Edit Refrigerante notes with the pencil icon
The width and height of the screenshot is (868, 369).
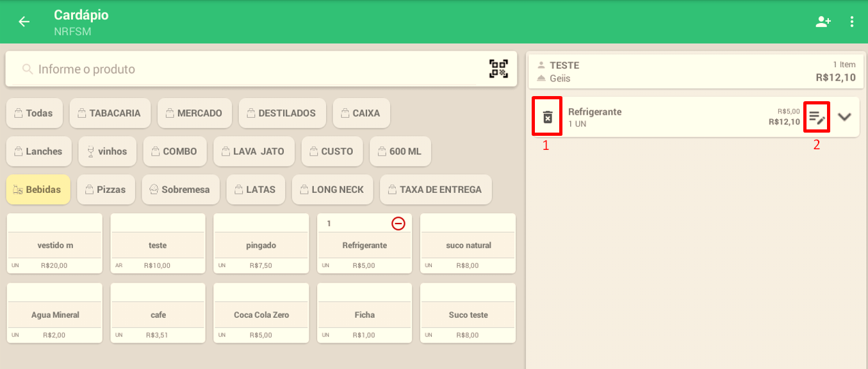817,117
